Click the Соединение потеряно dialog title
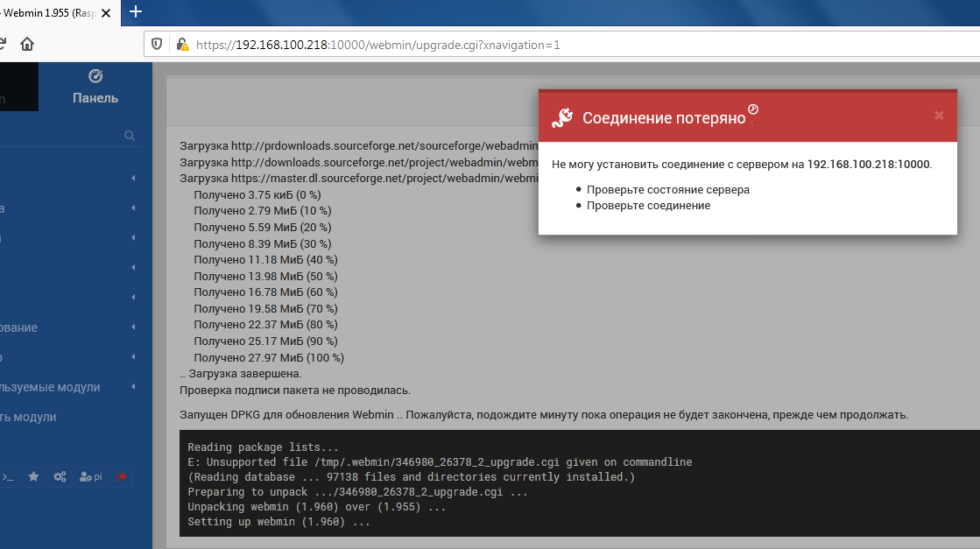Image resolution: width=980 pixels, height=549 pixels. pyautogui.click(x=664, y=118)
